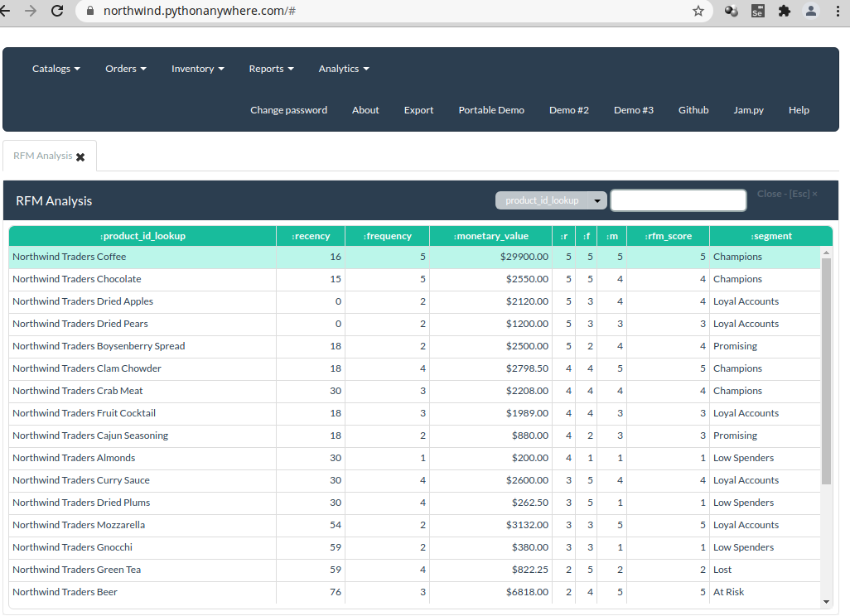Open the Github link
Viewport: 850px width, 616px height.
693,110
